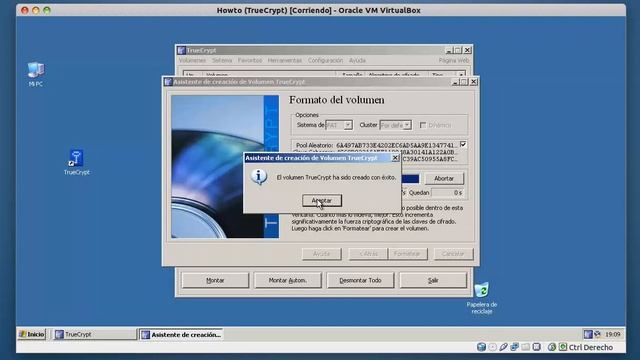640x360 pixels.
Task: Click the TrueCrypt tray icon near clock
Action: click(x=588, y=334)
